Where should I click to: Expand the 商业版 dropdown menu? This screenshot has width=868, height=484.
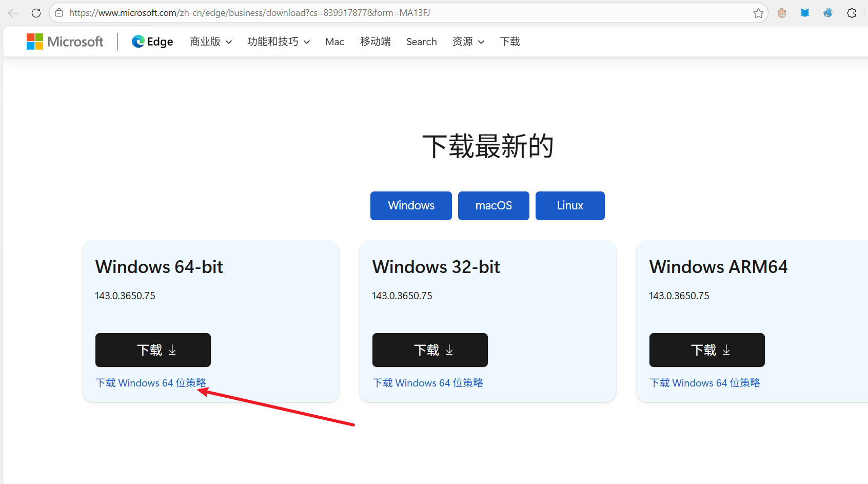(x=211, y=42)
